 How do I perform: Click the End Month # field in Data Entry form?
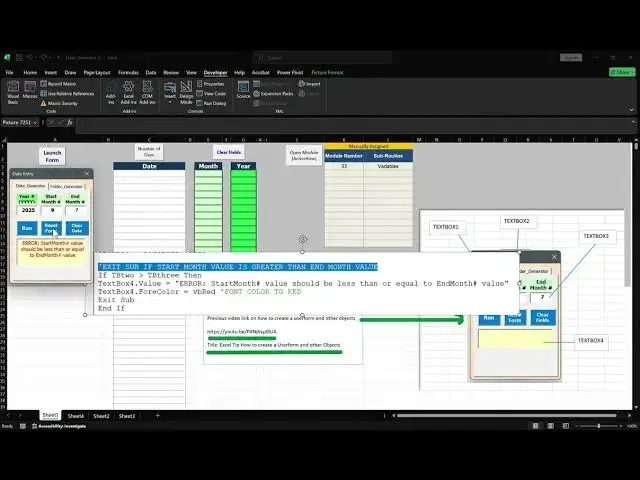[x=76, y=210]
